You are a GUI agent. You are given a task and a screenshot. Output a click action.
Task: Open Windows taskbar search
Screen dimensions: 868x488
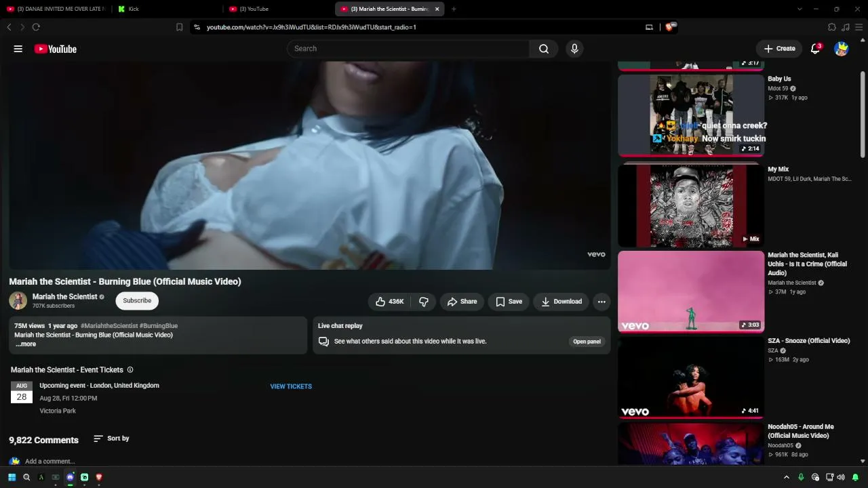point(26,477)
